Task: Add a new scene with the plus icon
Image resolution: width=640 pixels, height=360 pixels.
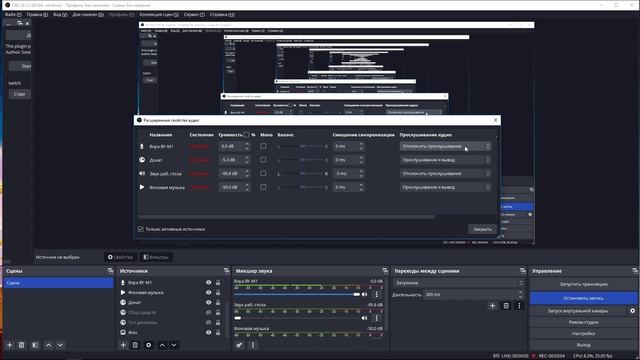Action: coord(10,345)
